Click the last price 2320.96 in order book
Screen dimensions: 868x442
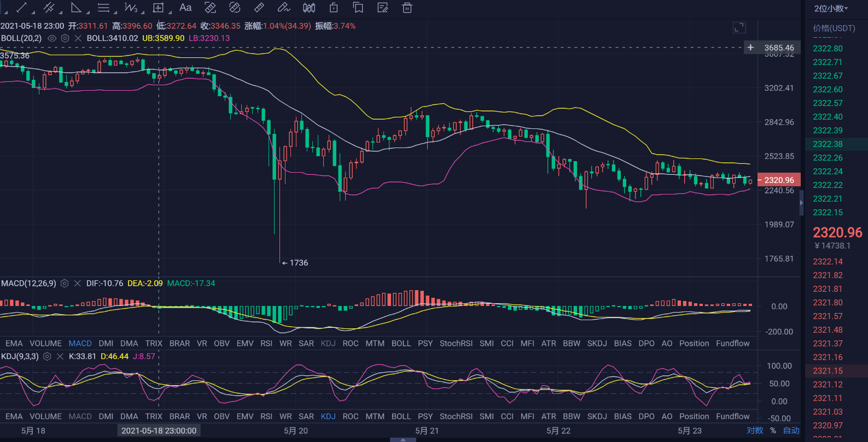pos(837,233)
